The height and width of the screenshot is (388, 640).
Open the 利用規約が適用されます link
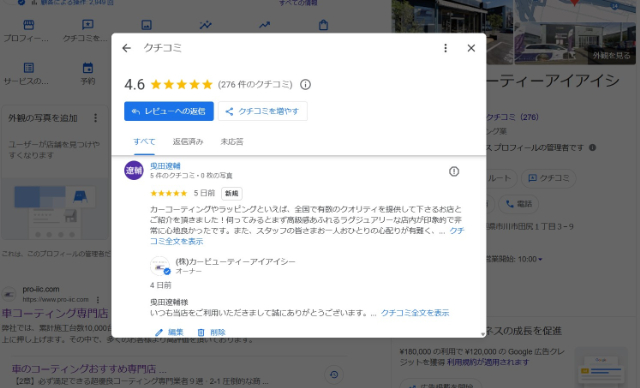click(488, 362)
